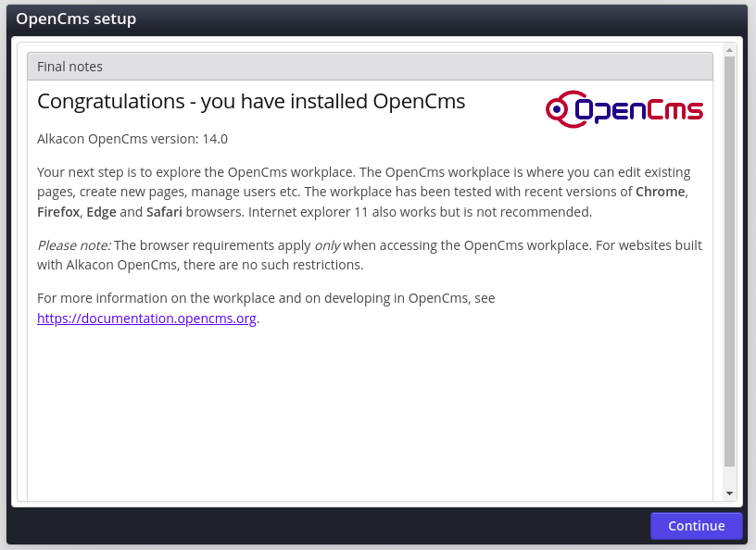Viewport: 756px width, 550px height.
Task: Click the bold word Edge
Action: [x=101, y=212]
